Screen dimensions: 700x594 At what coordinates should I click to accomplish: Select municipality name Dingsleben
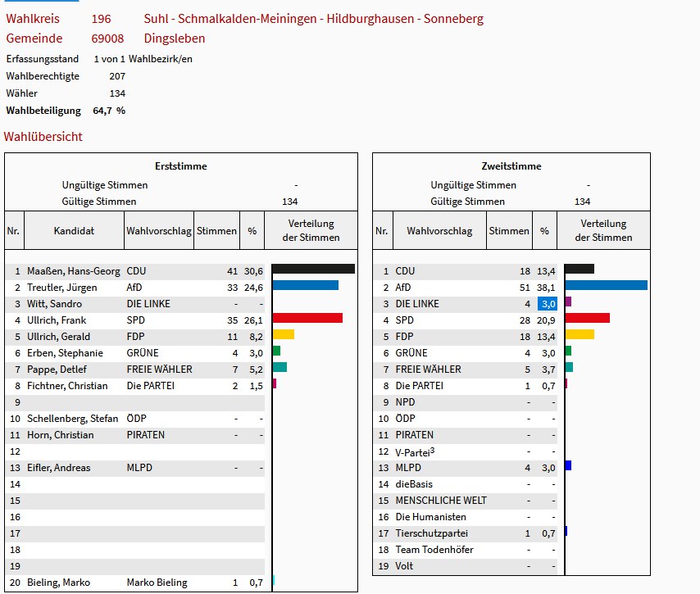pos(174,39)
